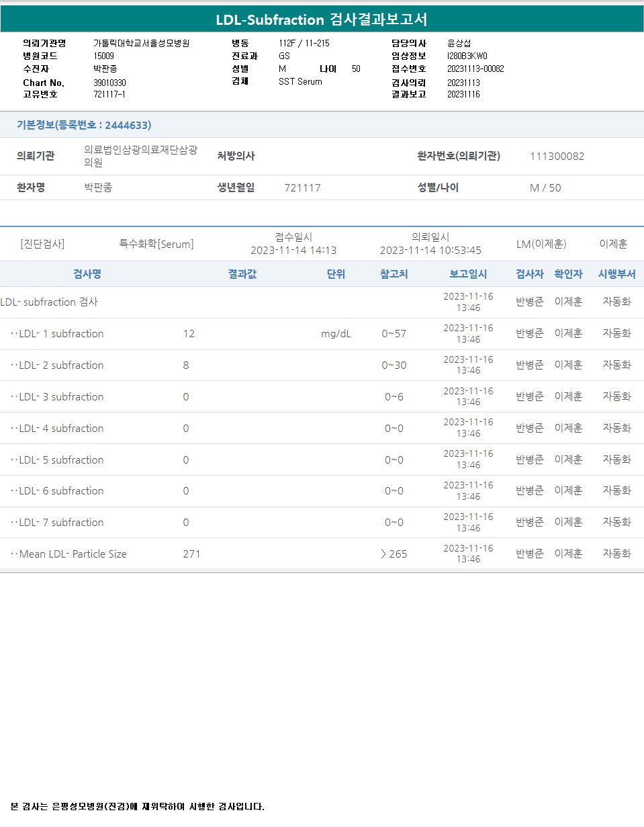Screen dimensions: 644x827
Task: Click the 접수번호 value 20231113-00082
Action: [x=475, y=69]
